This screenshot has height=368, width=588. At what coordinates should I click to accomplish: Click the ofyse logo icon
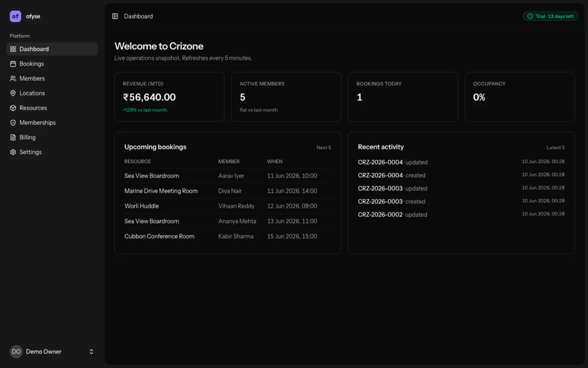15,16
